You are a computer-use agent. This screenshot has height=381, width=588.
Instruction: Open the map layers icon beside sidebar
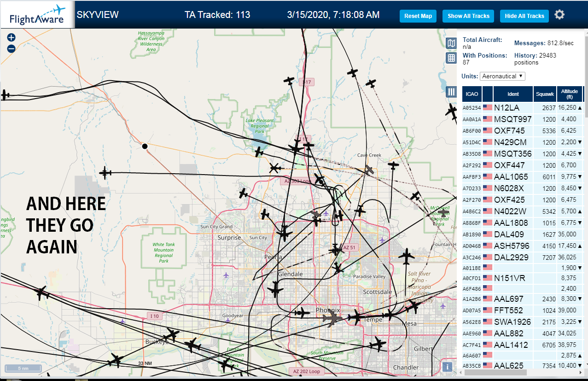coord(452,44)
